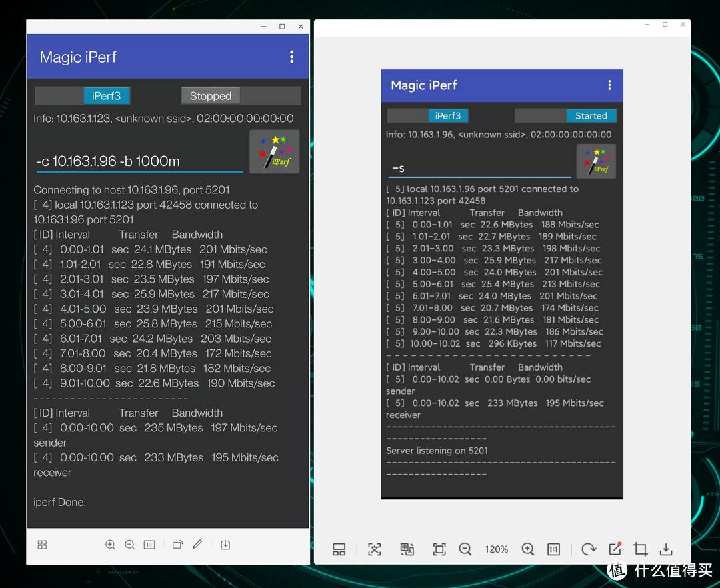This screenshot has height=588, width=720.
Task: Open the thumbnail grid view in left viewer
Action: click(42, 545)
